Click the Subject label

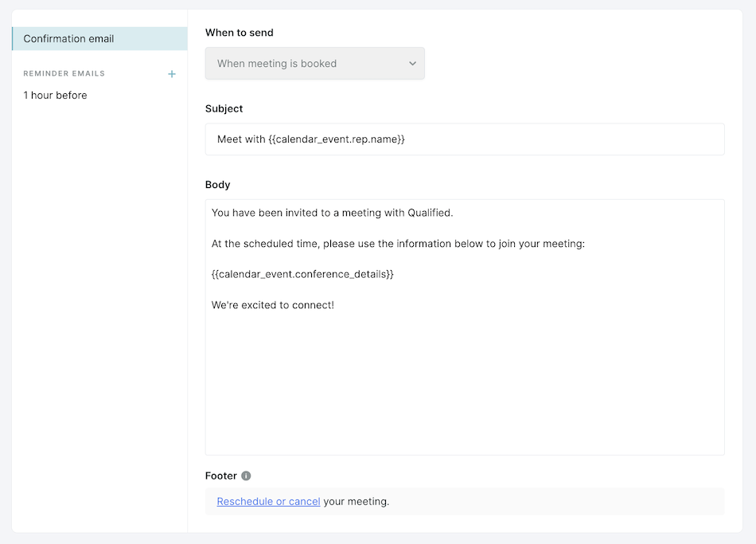point(224,108)
